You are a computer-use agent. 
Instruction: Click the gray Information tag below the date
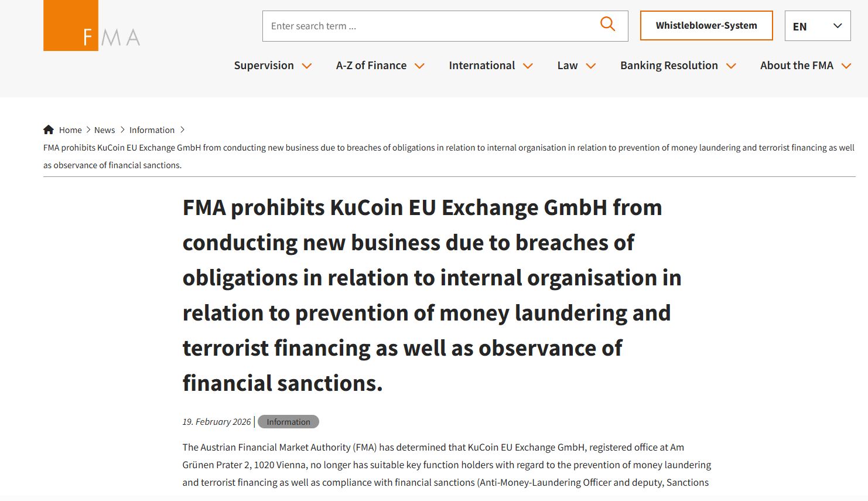click(288, 421)
